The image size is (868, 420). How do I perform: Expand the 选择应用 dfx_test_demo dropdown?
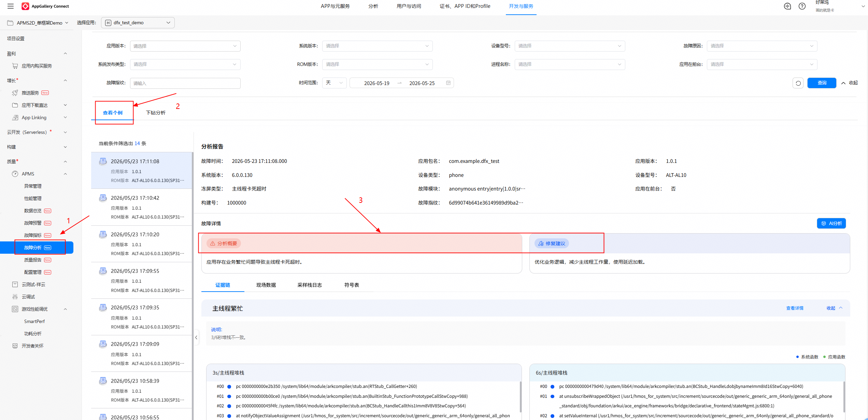coord(138,23)
